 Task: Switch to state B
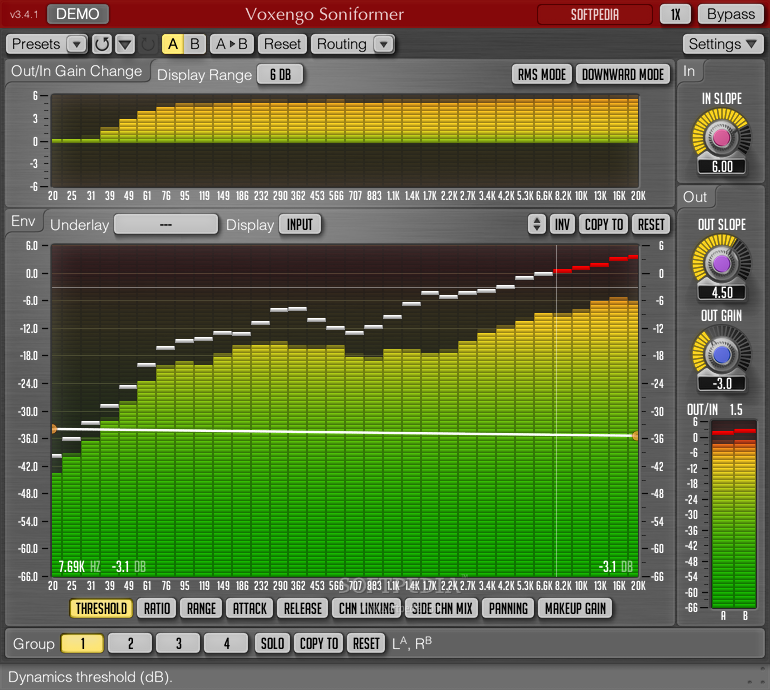coord(195,44)
